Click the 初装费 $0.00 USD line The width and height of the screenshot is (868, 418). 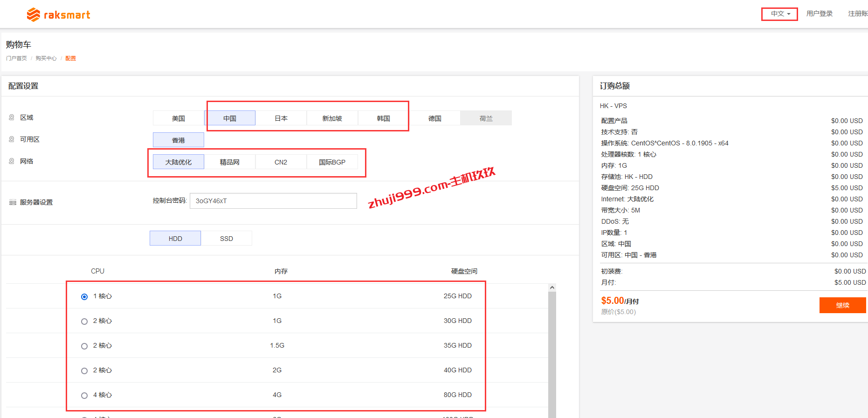click(733, 271)
